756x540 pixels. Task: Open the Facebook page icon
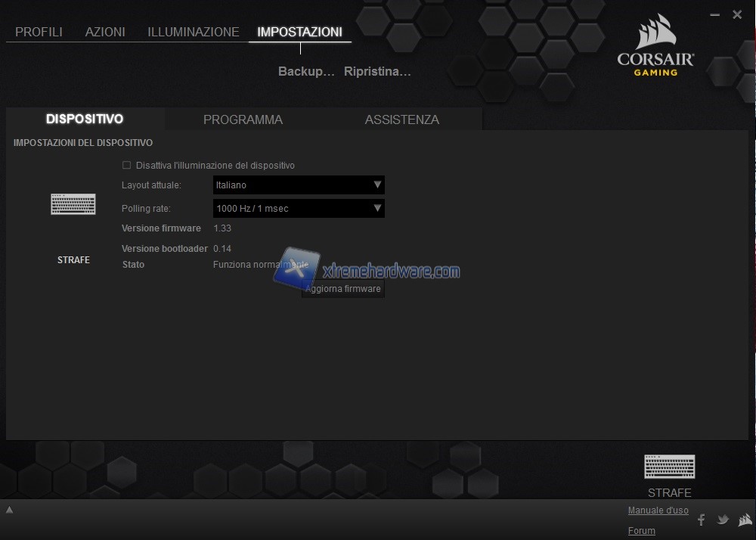pyautogui.click(x=701, y=520)
